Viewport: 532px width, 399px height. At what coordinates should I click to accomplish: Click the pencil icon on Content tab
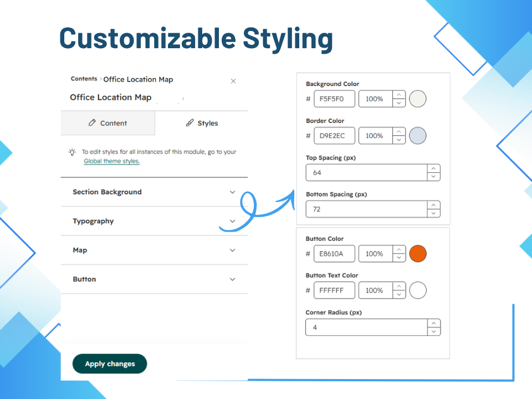coord(92,123)
